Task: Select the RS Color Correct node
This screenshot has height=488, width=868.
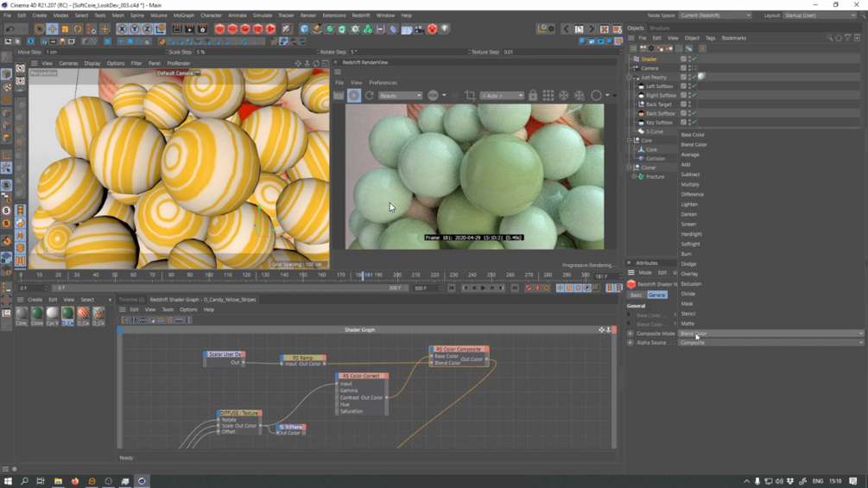Action: coord(362,377)
